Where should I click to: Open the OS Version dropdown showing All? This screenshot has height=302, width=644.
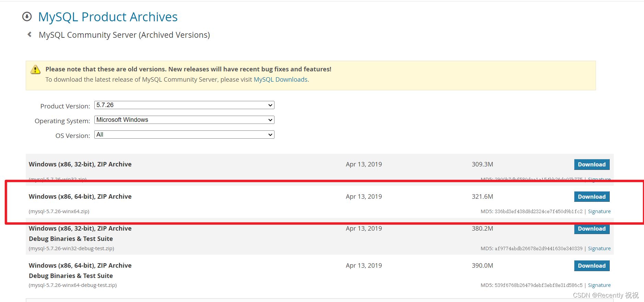click(184, 135)
